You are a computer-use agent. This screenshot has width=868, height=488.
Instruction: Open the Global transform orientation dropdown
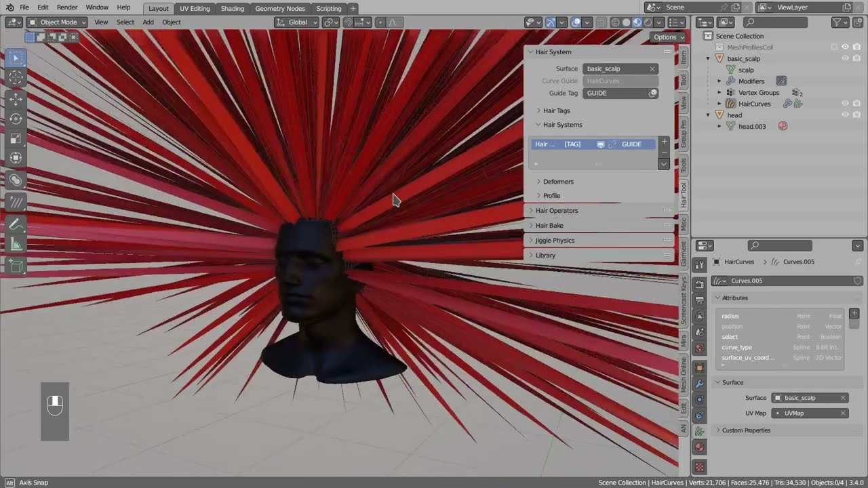296,22
